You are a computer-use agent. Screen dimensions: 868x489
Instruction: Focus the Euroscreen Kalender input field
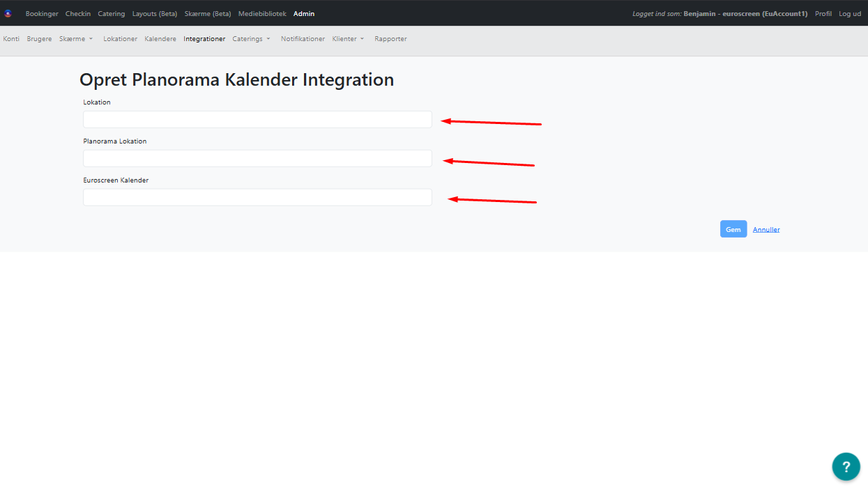(x=257, y=197)
